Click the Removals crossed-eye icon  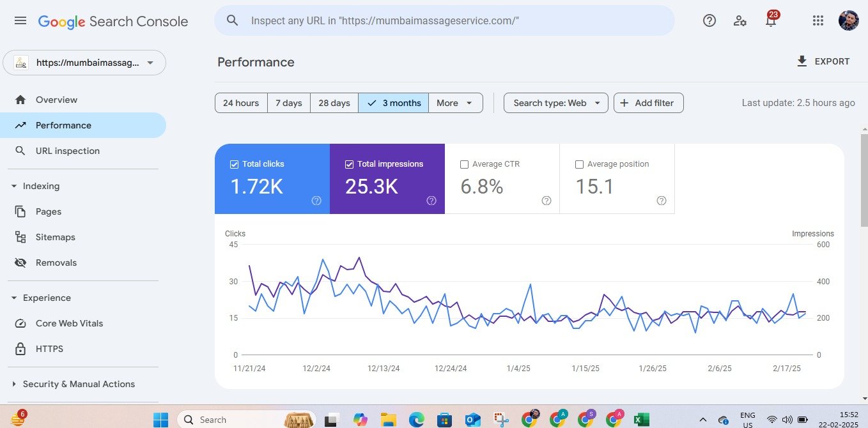(x=20, y=263)
